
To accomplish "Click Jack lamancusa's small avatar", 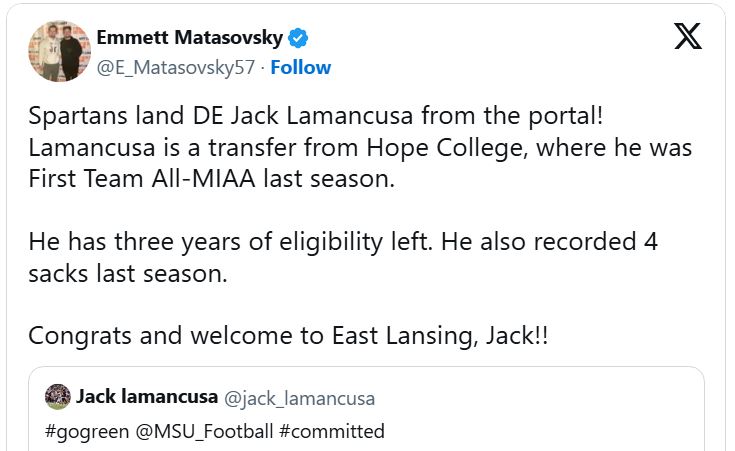I will point(57,396).
